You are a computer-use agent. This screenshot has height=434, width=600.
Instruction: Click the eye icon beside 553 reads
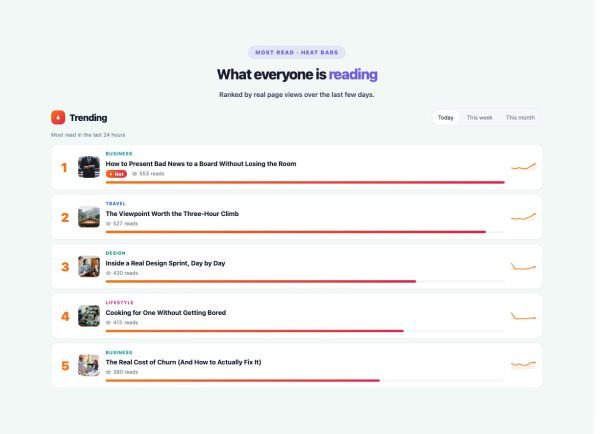click(134, 174)
